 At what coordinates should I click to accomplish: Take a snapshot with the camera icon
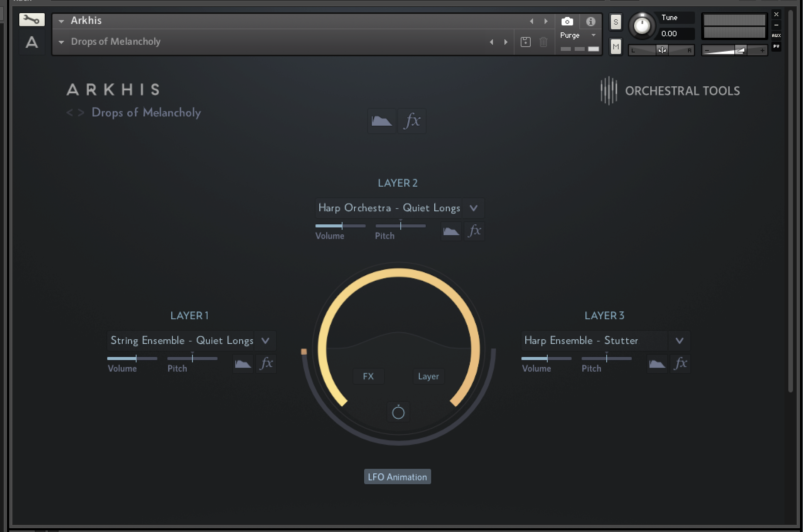(567, 21)
